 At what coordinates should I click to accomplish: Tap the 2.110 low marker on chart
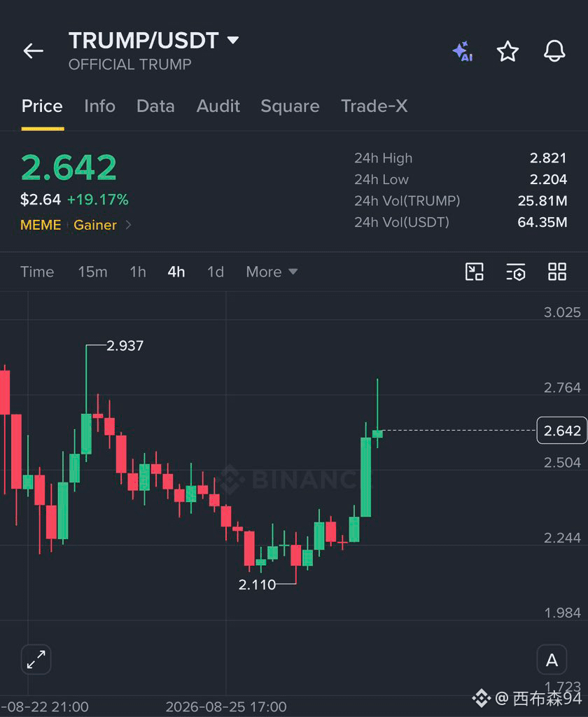click(x=257, y=585)
